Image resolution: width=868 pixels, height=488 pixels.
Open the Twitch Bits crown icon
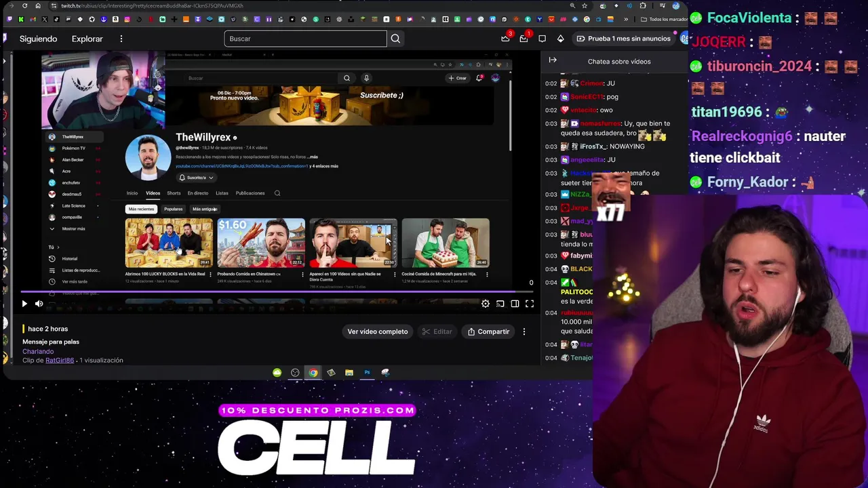pyautogui.click(x=560, y=39)
